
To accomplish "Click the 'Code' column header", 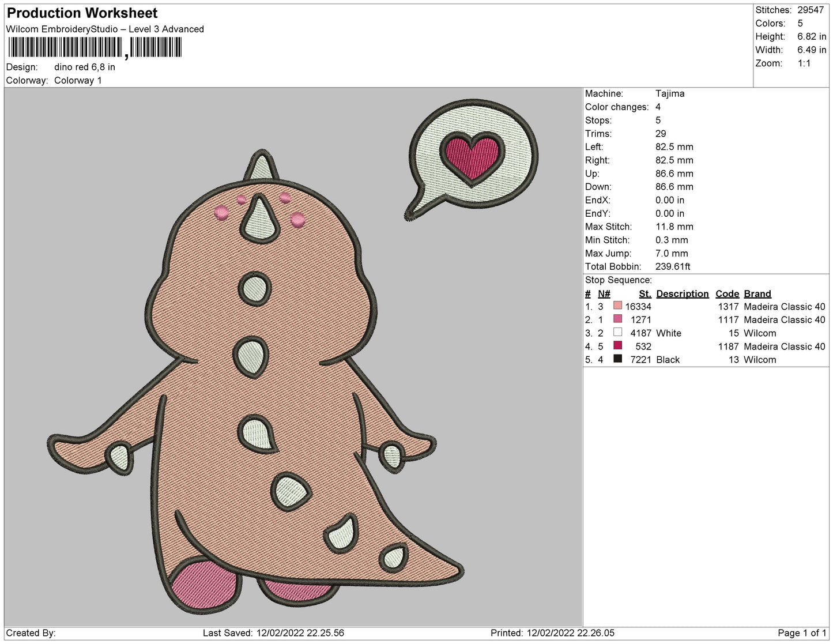I will 728,293.
